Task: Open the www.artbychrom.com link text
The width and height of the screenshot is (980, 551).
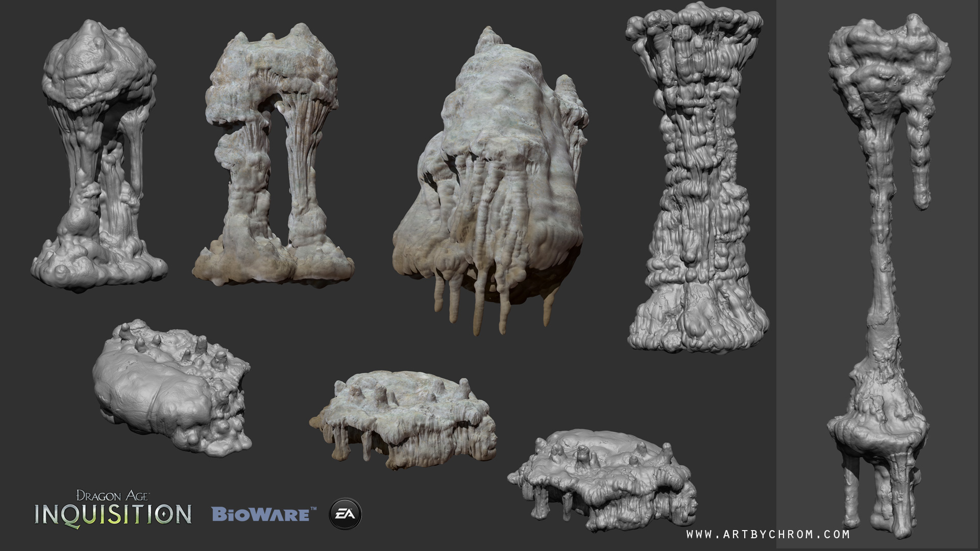Action: (768, 534)
